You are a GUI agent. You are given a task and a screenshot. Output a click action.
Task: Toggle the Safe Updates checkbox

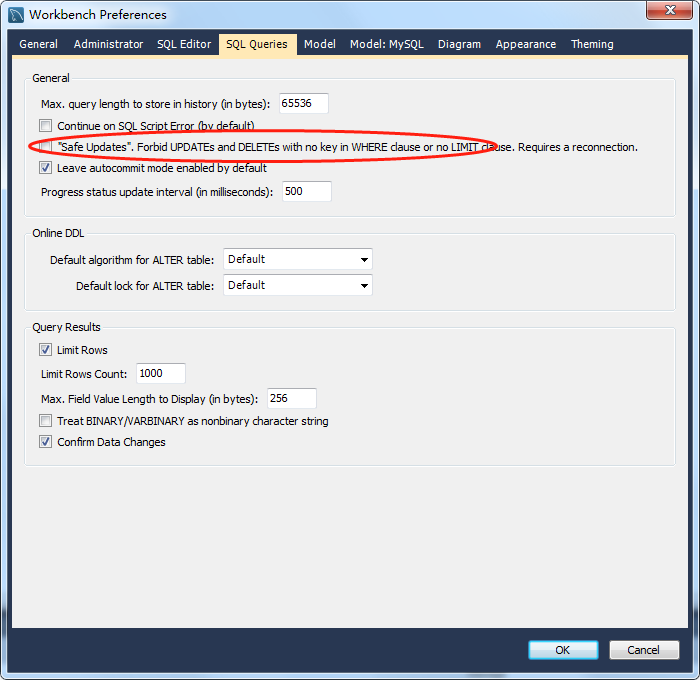(45, 147)
